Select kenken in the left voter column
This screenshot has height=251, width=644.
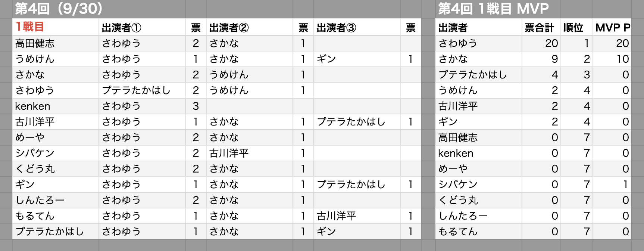(x=33, y=106)
